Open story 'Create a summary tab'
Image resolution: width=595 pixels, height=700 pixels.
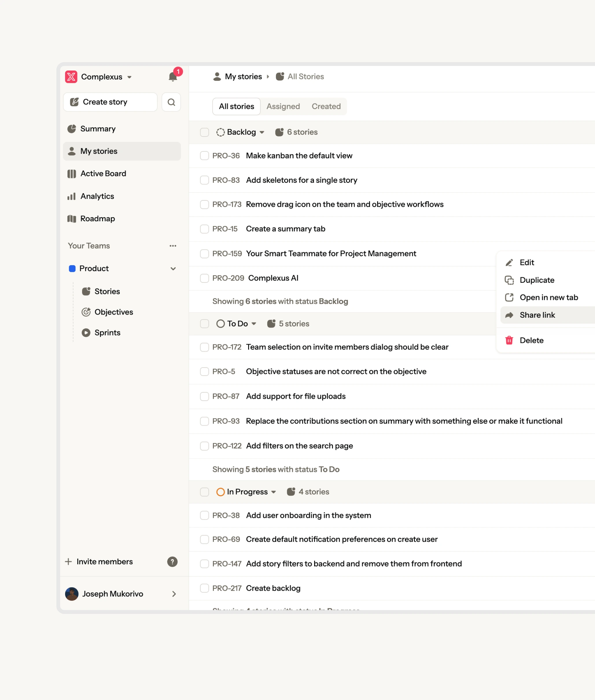tap(285, 229)
